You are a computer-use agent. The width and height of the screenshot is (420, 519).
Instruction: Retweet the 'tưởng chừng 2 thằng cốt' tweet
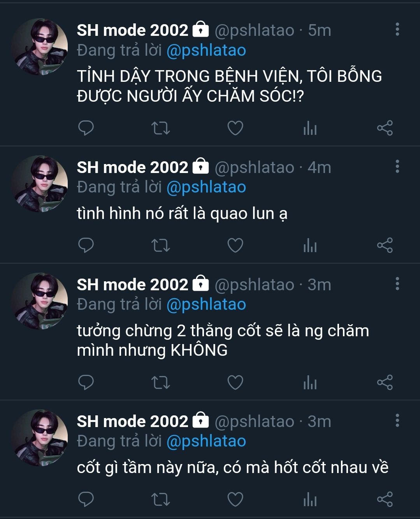(160, 382)
